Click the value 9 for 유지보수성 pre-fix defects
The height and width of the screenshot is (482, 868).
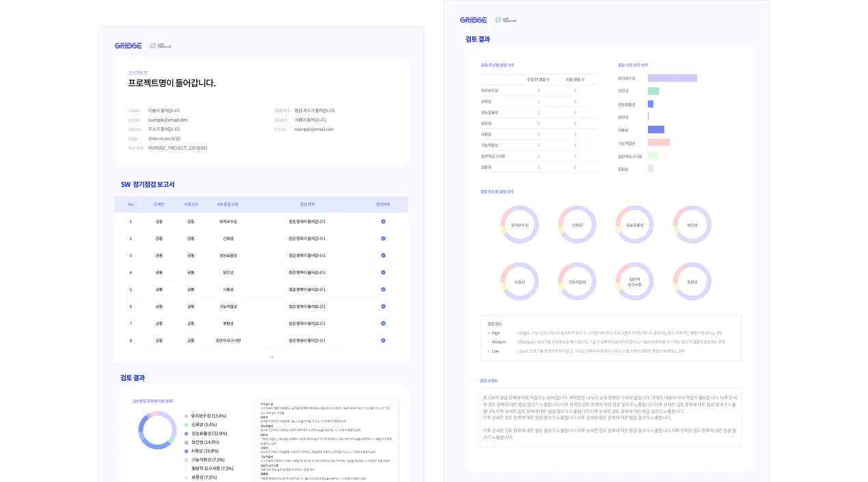click(539, 91)
